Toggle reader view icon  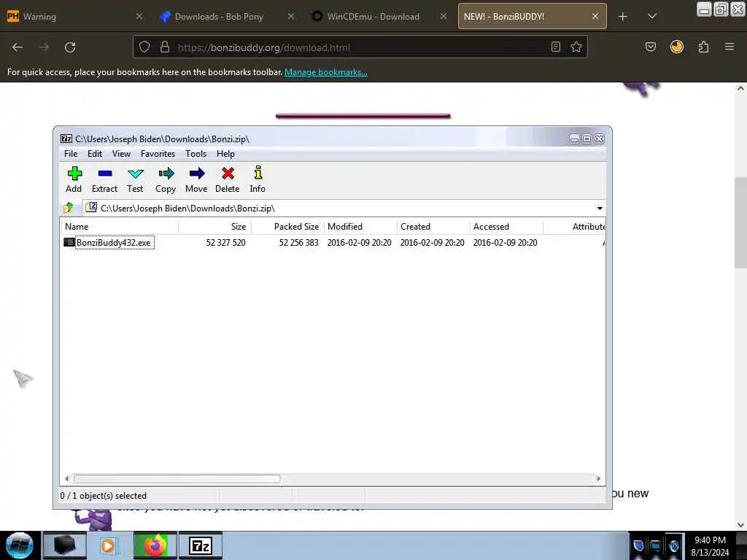pyautogui.click(x=555, y=47)
